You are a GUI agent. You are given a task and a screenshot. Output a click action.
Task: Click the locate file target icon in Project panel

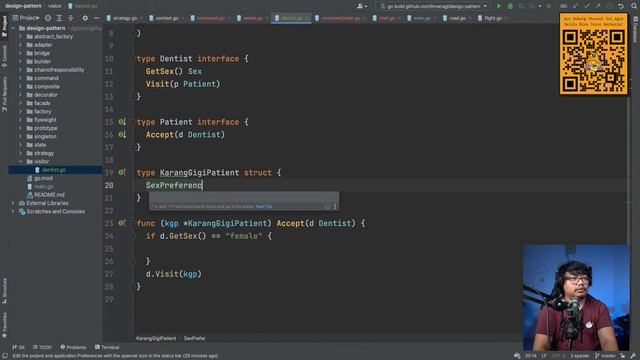point(48,18)
